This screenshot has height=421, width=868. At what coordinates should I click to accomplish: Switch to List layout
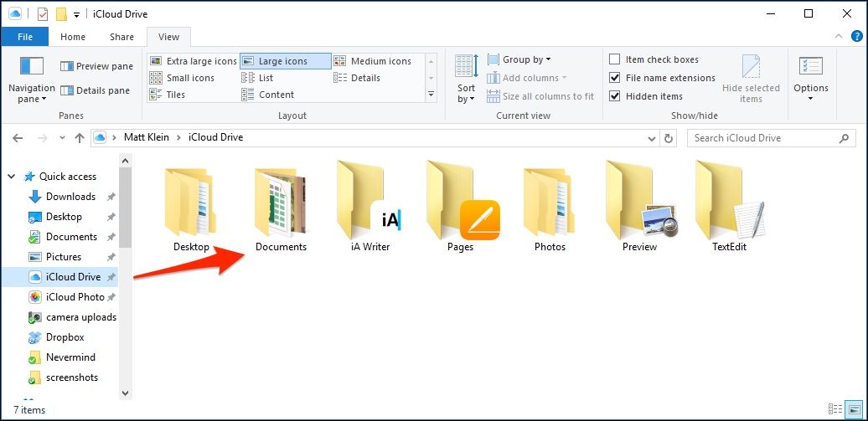coord(258,78)
